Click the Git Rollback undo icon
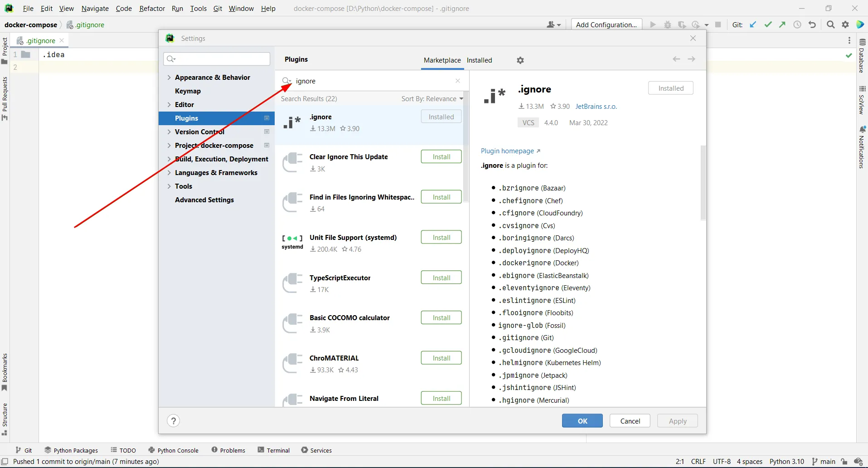This screenshot has height=468, width=868. (x=812, y=24)
